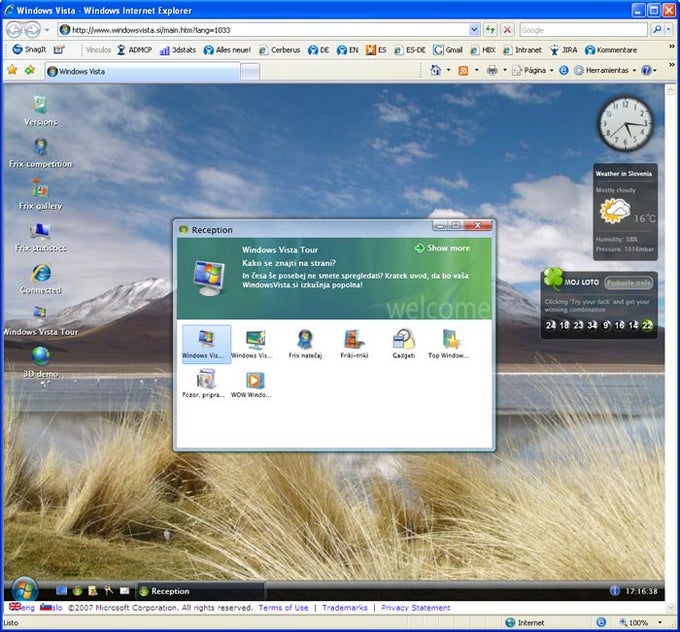
Task: Click the Home toolbar icon
Action: (435, 70)
